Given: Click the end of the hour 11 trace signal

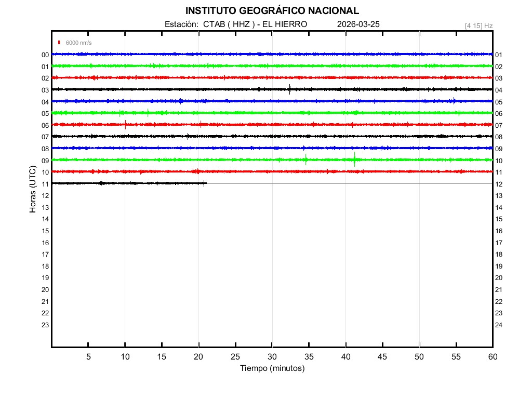Looking at the screenshot, I should (205, 183).
